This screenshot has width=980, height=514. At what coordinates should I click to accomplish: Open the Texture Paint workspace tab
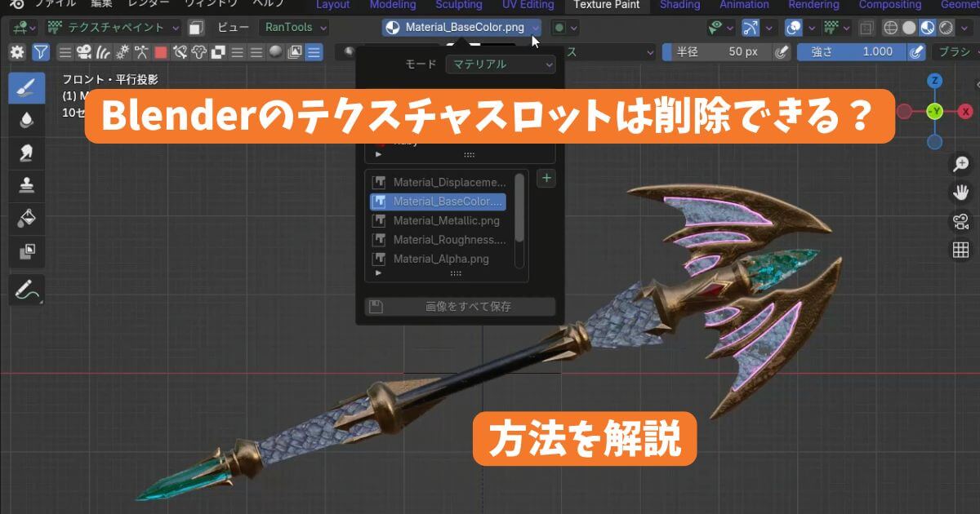(x=607, y=5)
